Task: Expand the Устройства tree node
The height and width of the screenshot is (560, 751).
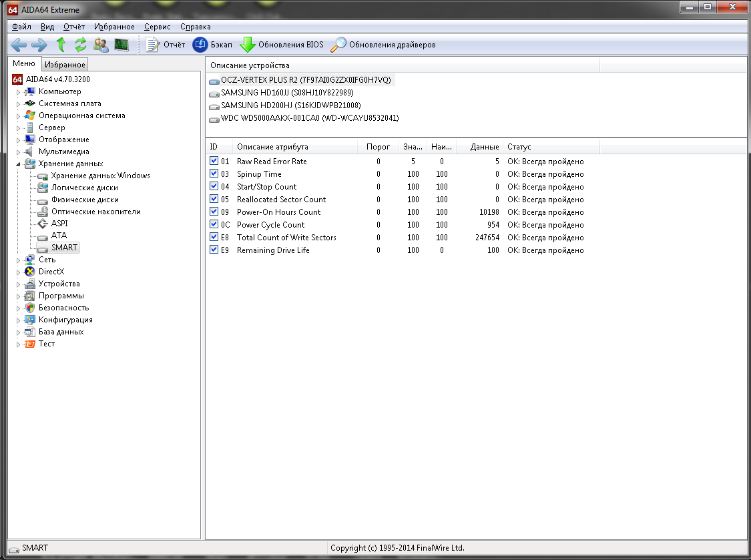Action: pyautogui.click(x=18, y=284)
